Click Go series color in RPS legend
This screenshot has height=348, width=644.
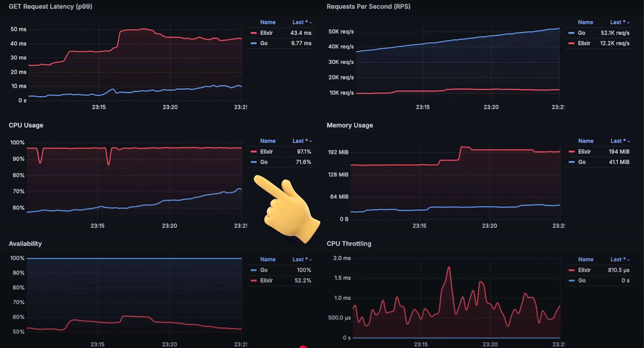click(x=571, y=33)
